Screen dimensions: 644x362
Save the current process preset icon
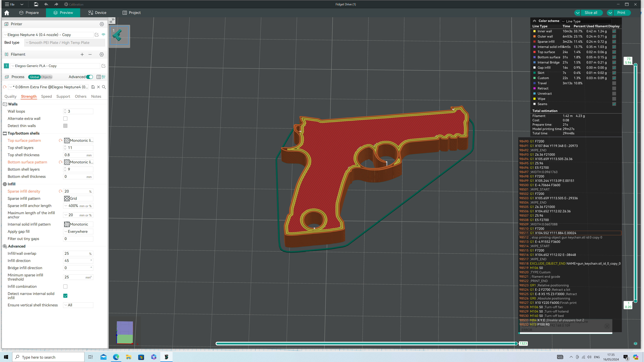93,87
